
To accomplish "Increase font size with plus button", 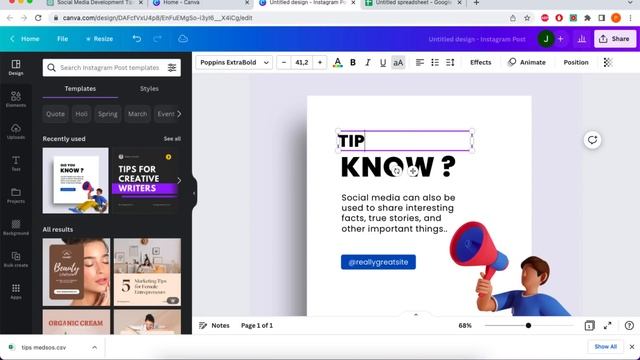I will (320, 62).
